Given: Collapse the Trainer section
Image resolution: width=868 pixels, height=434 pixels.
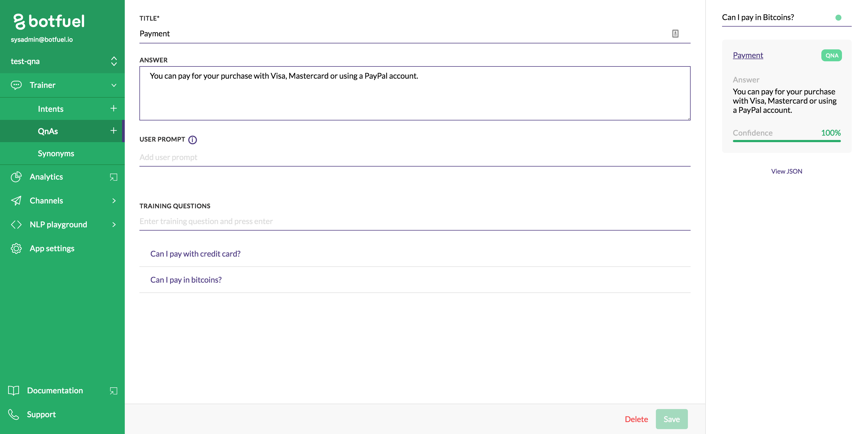Looking at the screenshot, I should point(114,85).
